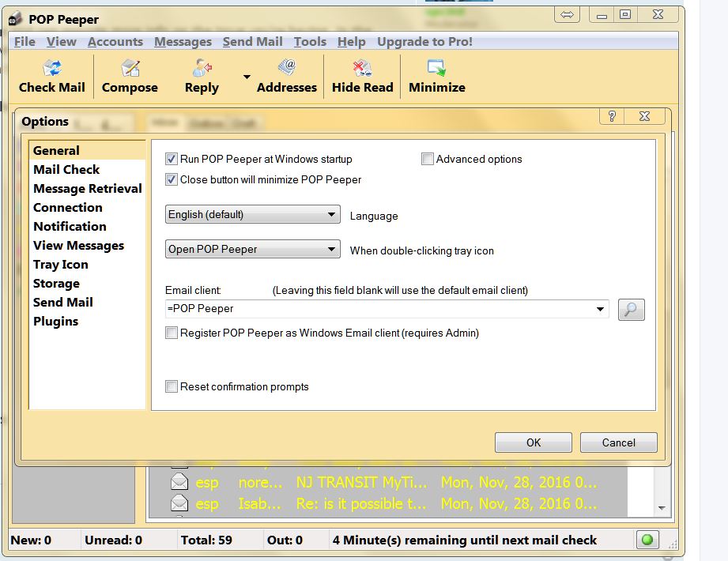Click the message list scroll down arrow
This screenshot has width=728, height=561.
tap(662, 508)
